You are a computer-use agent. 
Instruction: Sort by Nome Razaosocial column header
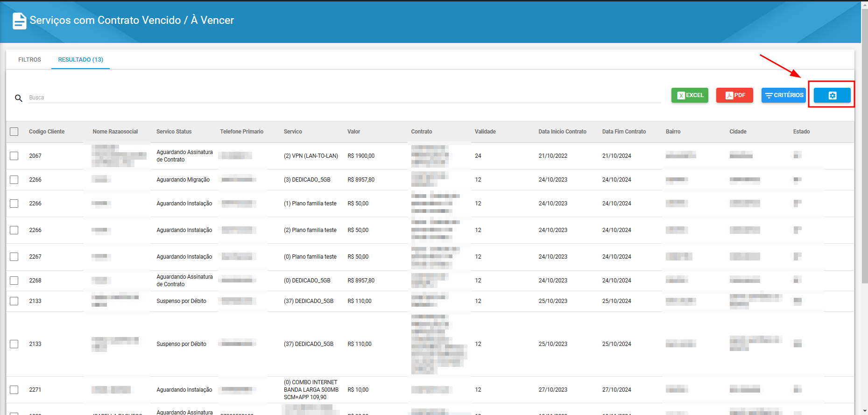115,132
